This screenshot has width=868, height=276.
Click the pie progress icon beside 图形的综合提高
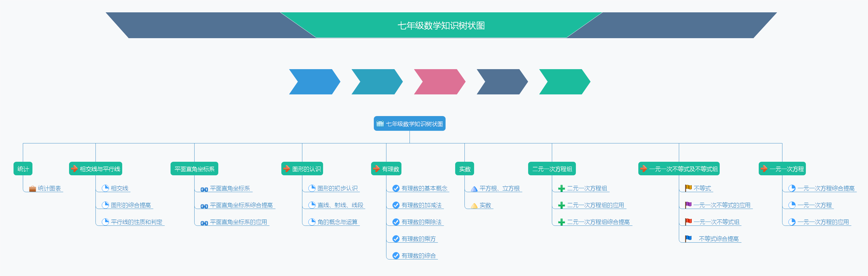pos(105,205)
